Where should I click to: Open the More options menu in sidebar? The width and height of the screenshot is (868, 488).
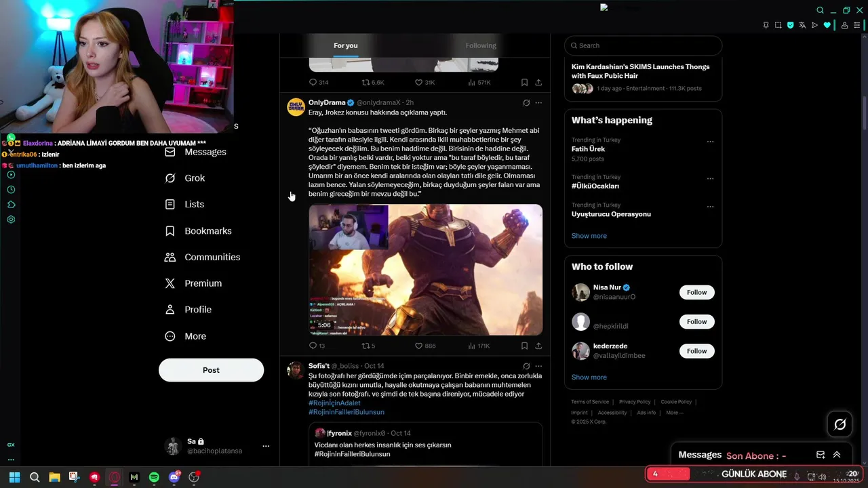185,336
